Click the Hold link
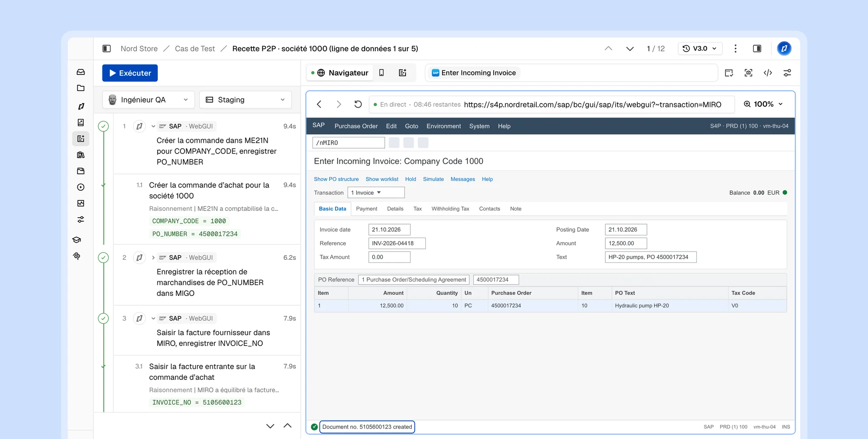 410,179
